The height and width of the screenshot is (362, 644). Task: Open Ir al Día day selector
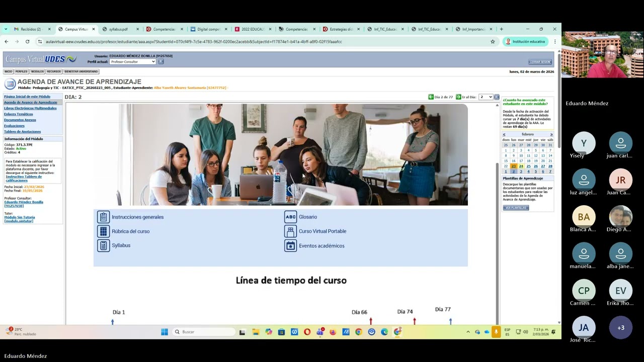[486, 97]
